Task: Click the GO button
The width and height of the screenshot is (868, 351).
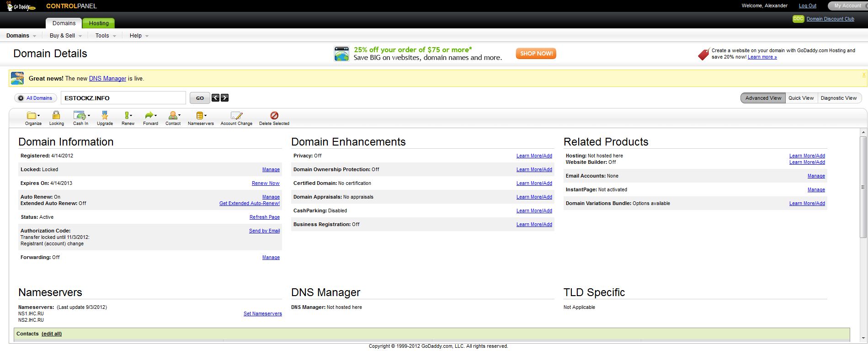Action: [x=200, y=98]
